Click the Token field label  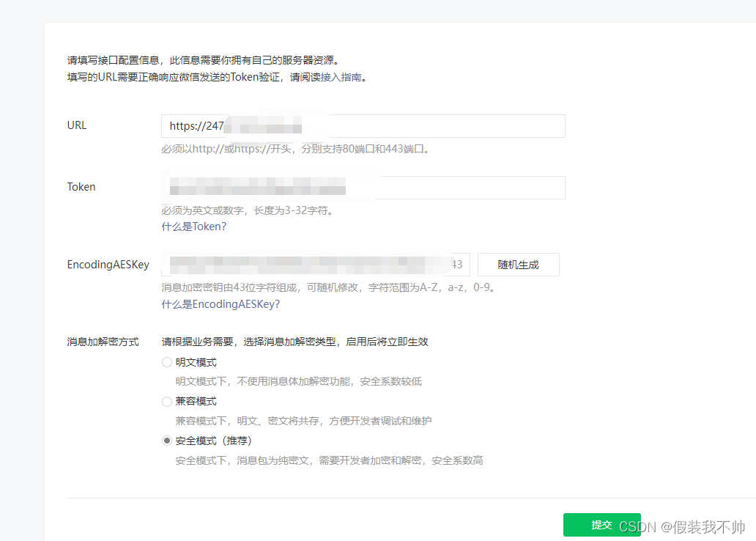(81, 187)
